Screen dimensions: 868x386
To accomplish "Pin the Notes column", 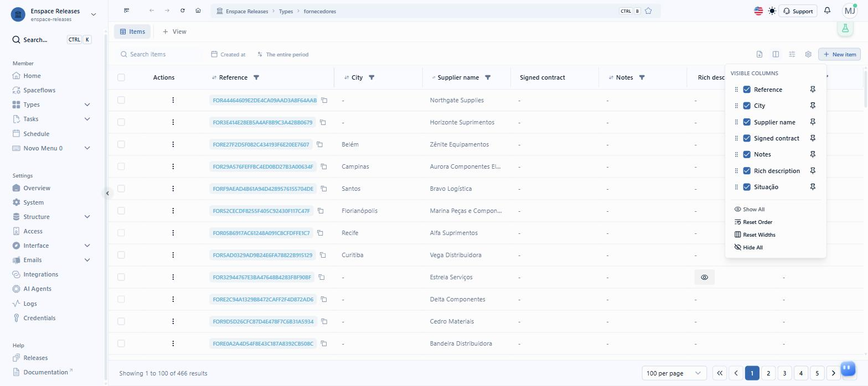I will pyautogui.click(x=813, y=154).
